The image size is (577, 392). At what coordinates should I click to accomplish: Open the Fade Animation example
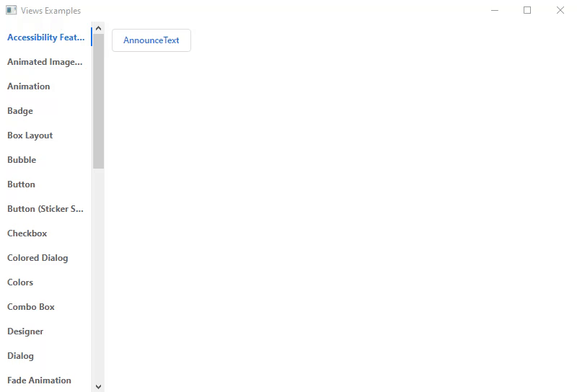39,380
